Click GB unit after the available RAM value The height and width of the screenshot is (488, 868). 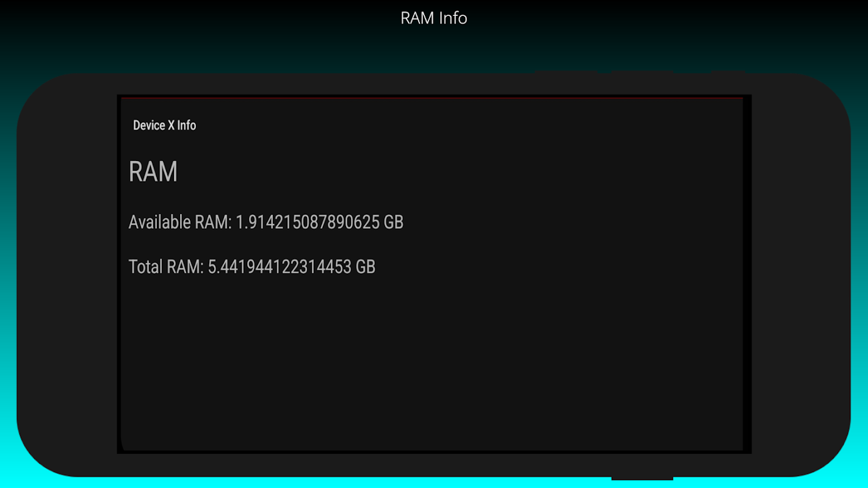[x=394, y=222]
